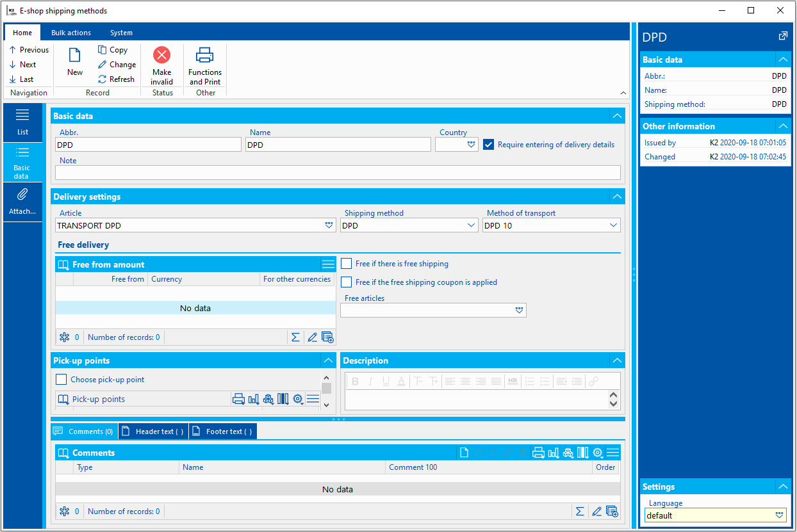Refresh the record data
This screenshot has width=797, height=532.
click(116, 79)
